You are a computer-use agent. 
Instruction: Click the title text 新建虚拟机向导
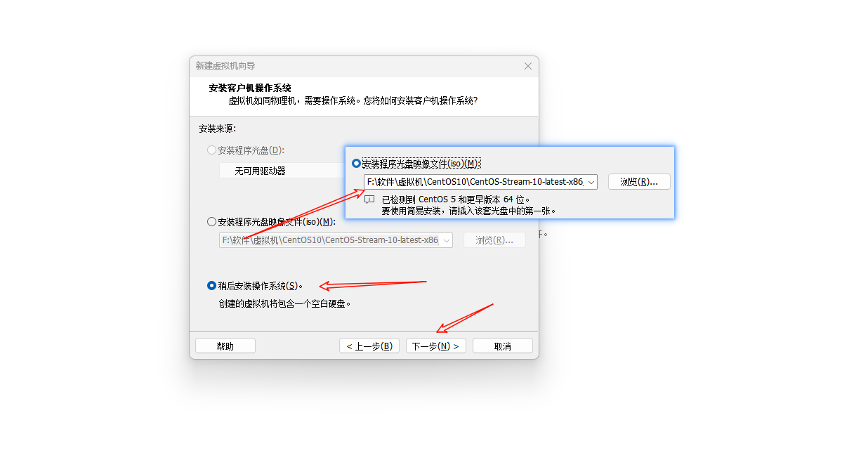(x=225, y=66)
